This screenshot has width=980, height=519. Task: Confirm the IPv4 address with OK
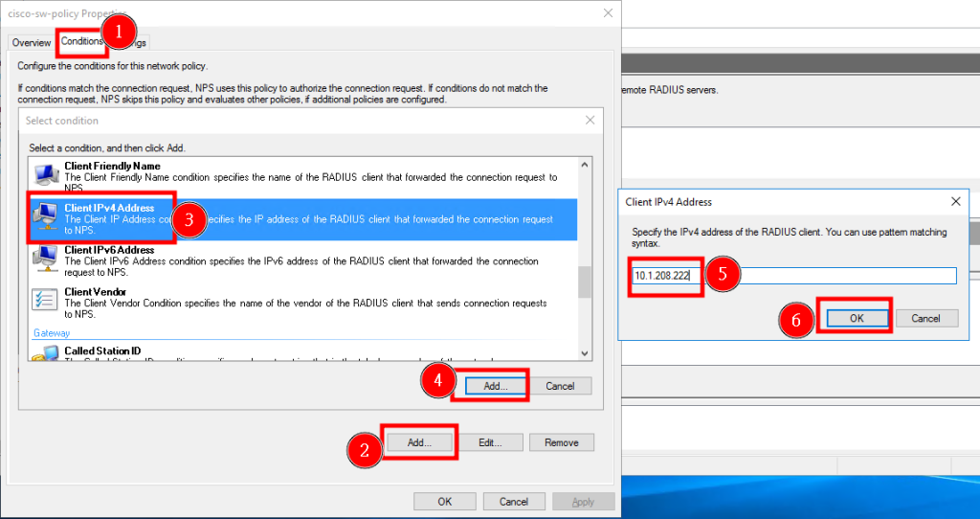[857, 318]
